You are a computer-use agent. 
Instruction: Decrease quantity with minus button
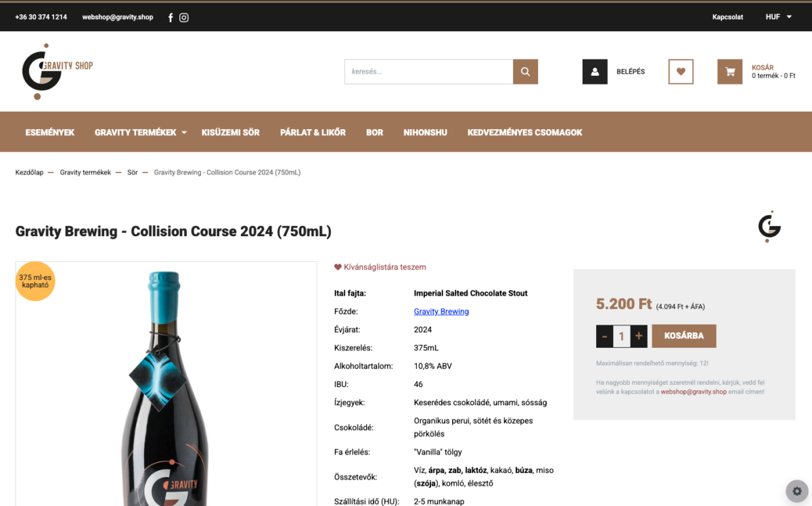tap(604, 336)
